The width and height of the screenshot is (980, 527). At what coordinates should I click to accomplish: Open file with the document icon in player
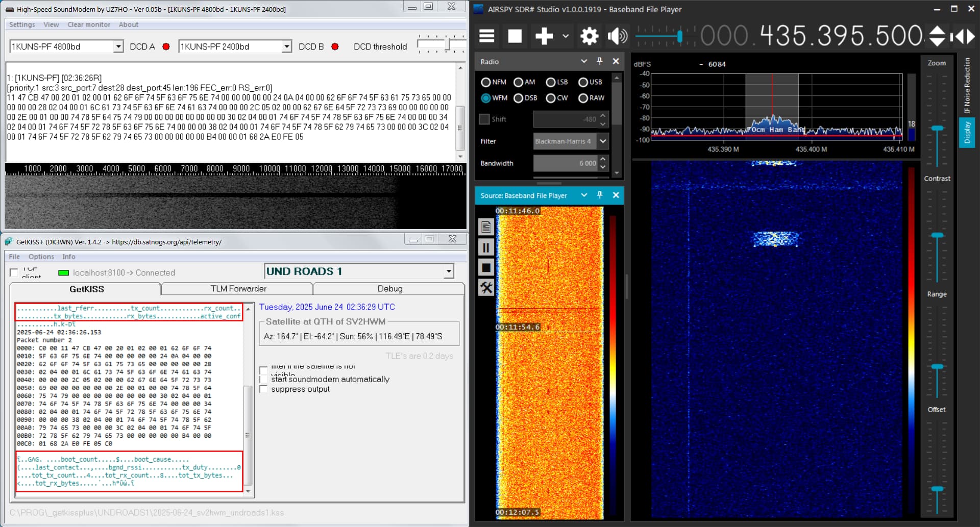point(486,227)
